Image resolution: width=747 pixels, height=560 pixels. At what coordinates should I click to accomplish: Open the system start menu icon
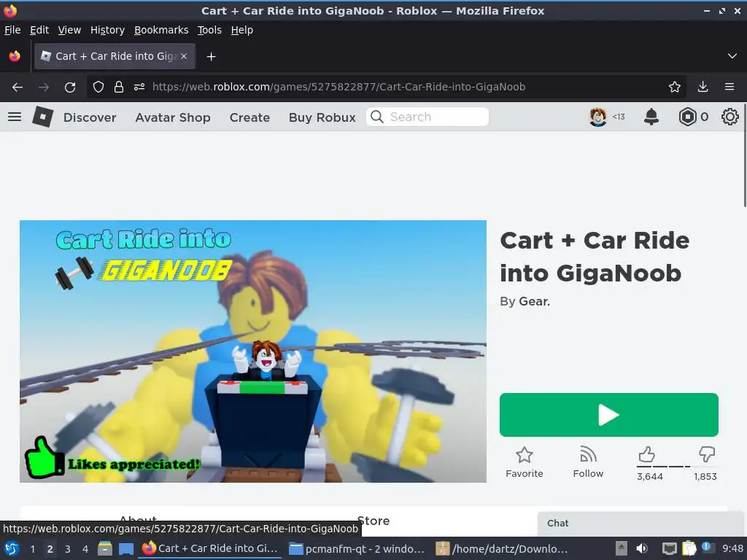pos(12,548)
